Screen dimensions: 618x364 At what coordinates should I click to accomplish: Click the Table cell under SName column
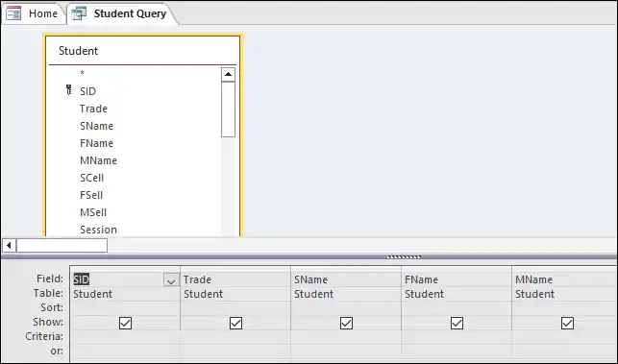click(346, 294)
